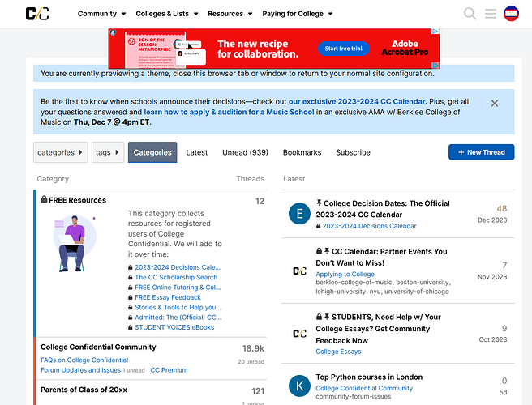532x405 pixels.
Task: Click the Adobe Acrobat Pro ad logo
Action: point(405,48)
